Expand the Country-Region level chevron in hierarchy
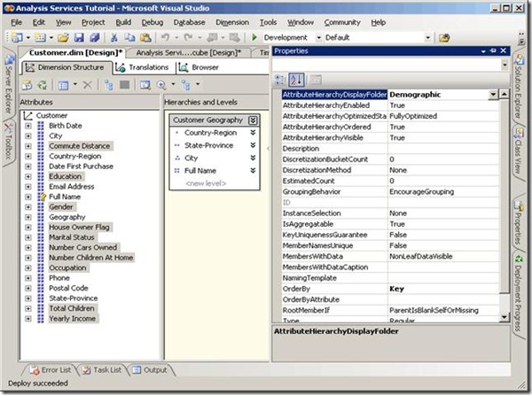This screenshot has width=532, height=395. [254, 133]
